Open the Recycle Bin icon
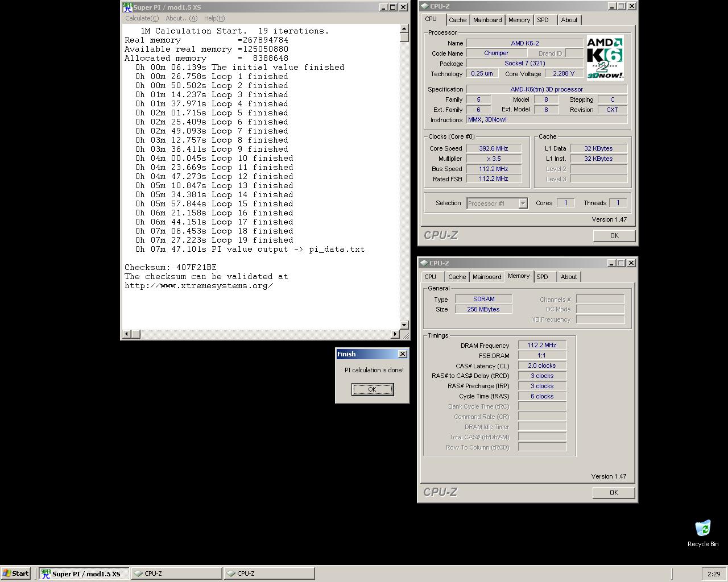The image size is (728, 582). (703, 533)
